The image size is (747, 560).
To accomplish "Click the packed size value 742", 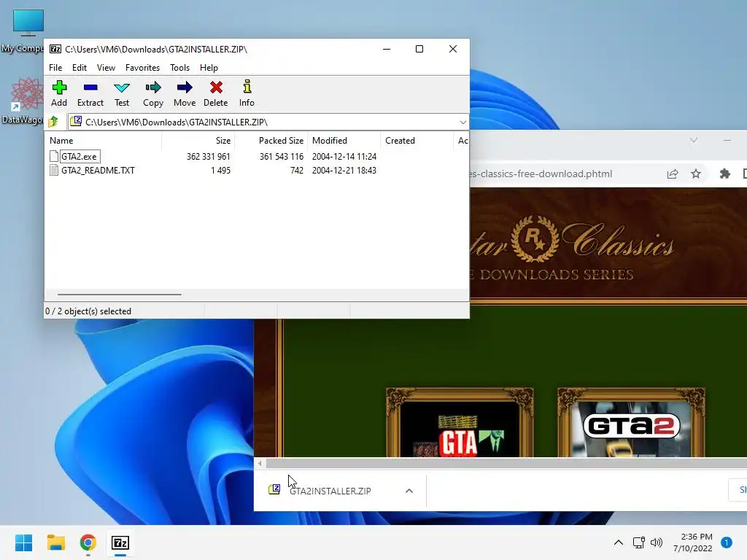I will pos(297,171).
